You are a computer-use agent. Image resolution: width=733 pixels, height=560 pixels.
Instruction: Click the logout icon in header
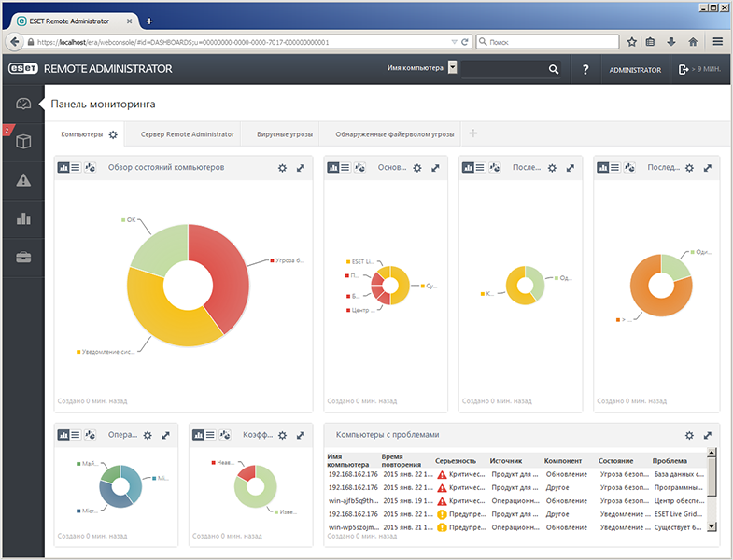(683, 69)
